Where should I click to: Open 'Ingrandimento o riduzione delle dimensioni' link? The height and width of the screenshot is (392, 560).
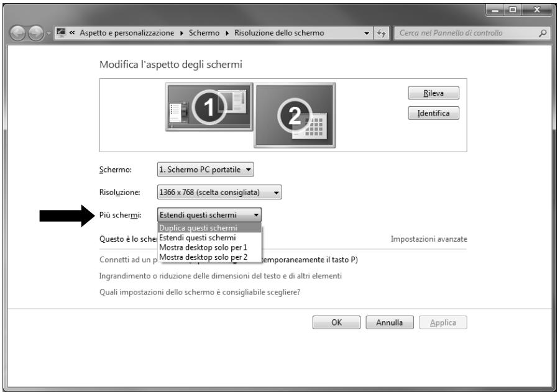221,276
